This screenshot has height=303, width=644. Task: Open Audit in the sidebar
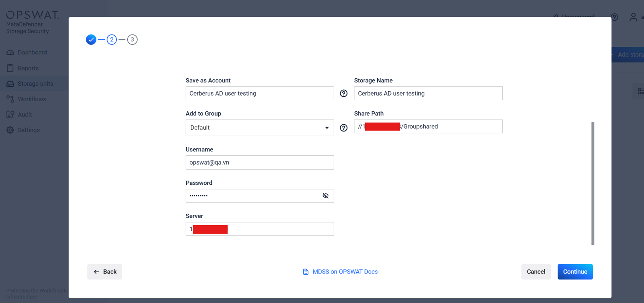click(25, 114)
